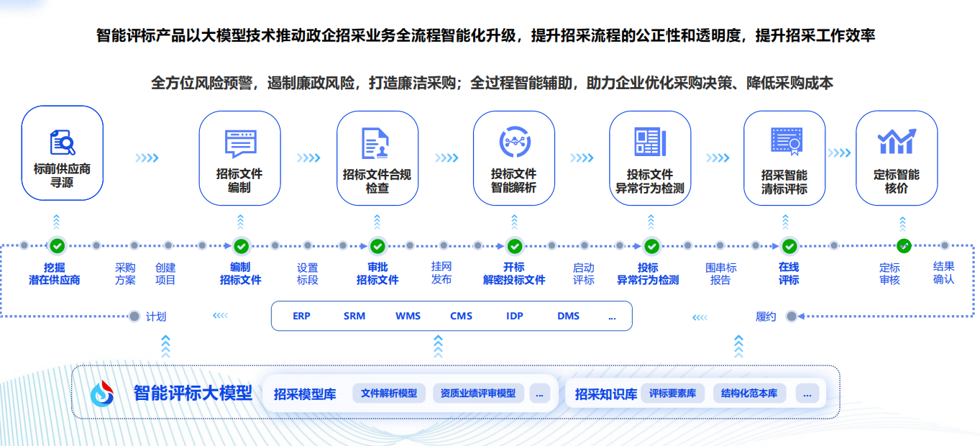The image size is (980, 446).
Task: Click the gray 计划 node on timeline
Action: pos(134,316)
